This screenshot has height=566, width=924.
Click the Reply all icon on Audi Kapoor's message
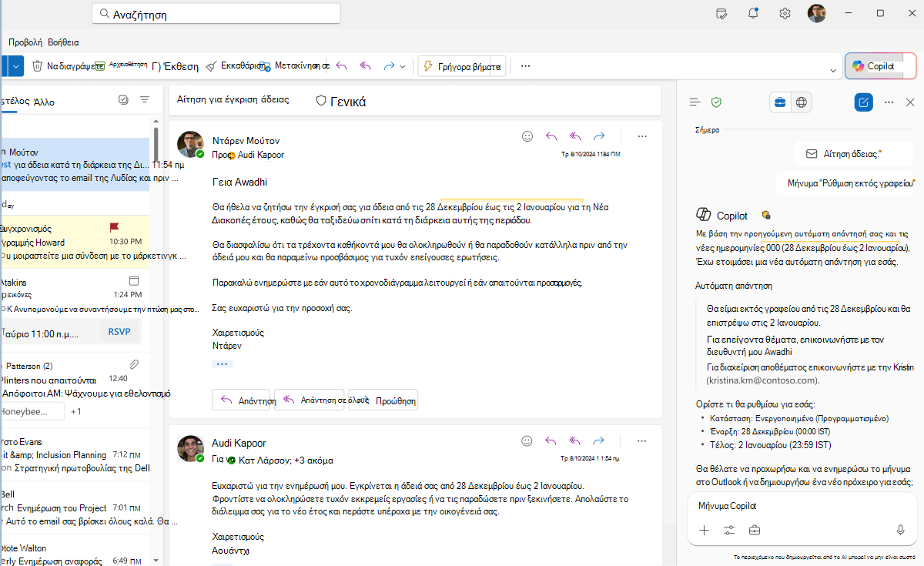coord(575,441)
